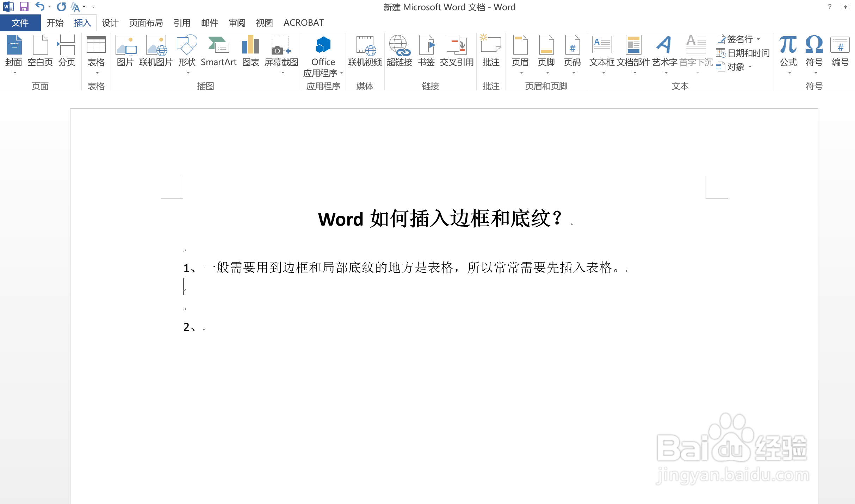Insert a hyperlink
This screenshot has width=855, height=504.
click(x=399, y=52)
